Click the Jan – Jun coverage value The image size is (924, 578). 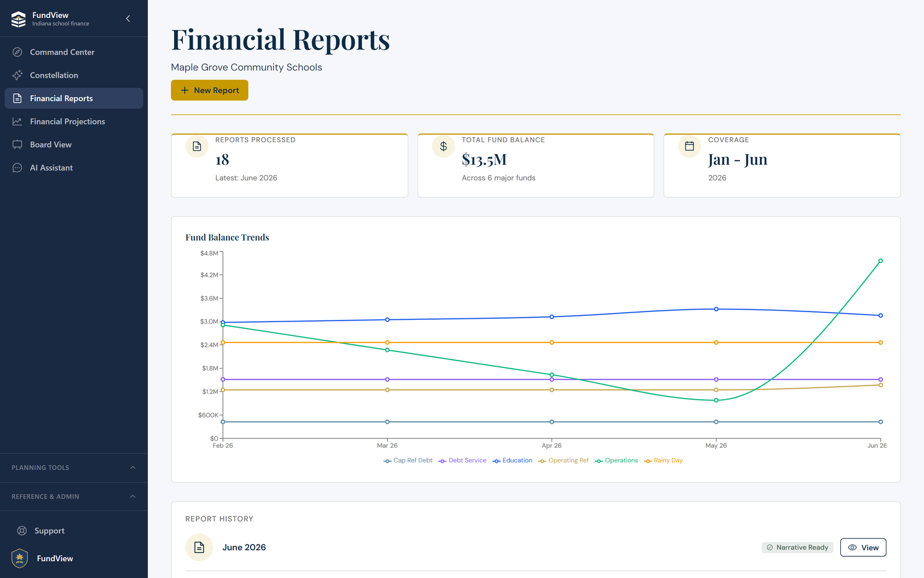point(738,159)
